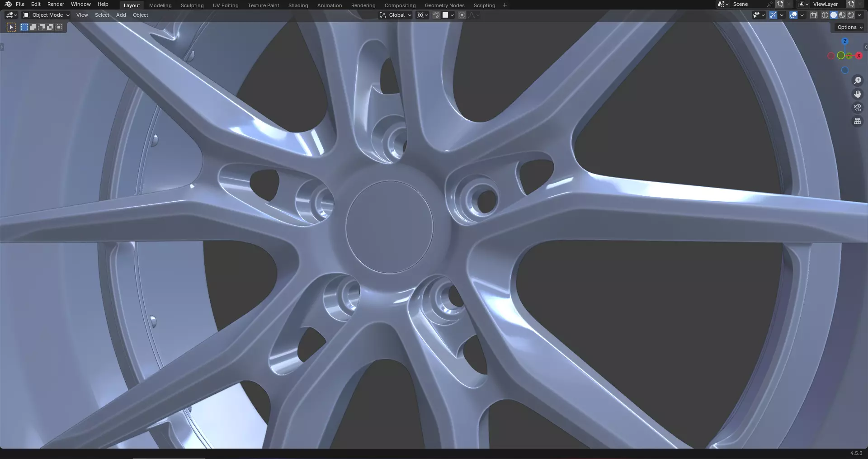The width and height of the screenshot is (868, 459).
Task: Open the viewport Select menu
Action: pos(102,15)
